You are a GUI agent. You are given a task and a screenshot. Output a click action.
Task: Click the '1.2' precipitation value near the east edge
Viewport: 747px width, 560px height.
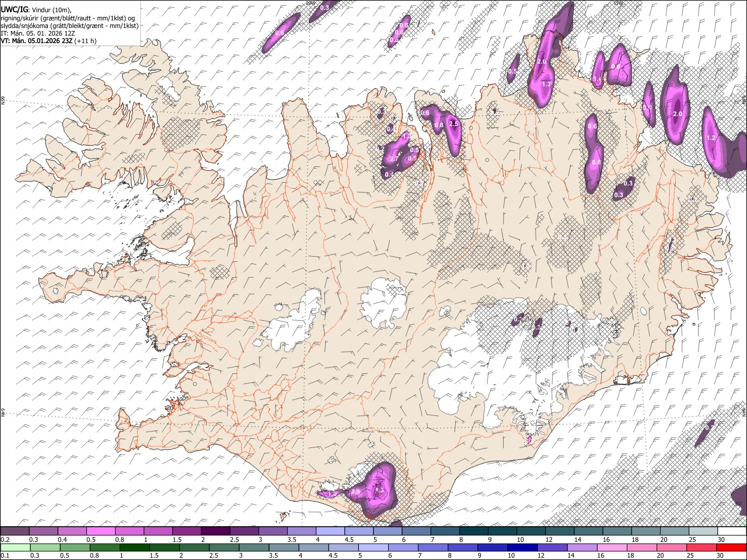point(711,138)
